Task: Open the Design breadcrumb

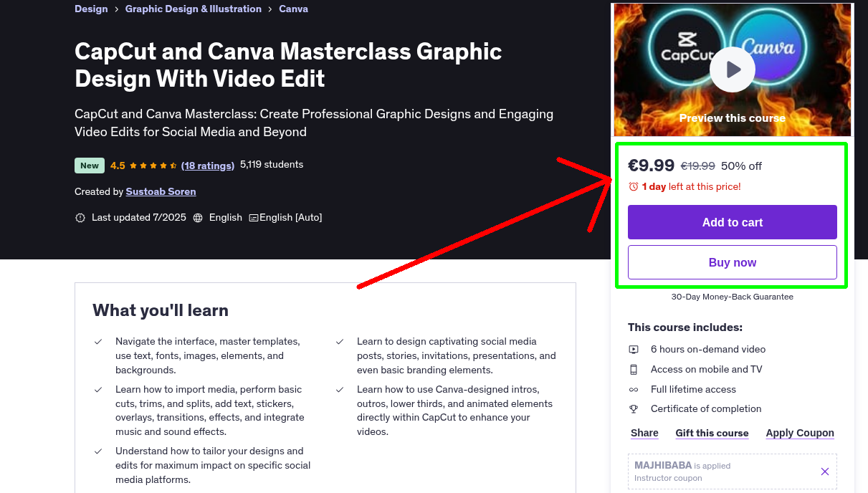Action: [x=91, y=9]
